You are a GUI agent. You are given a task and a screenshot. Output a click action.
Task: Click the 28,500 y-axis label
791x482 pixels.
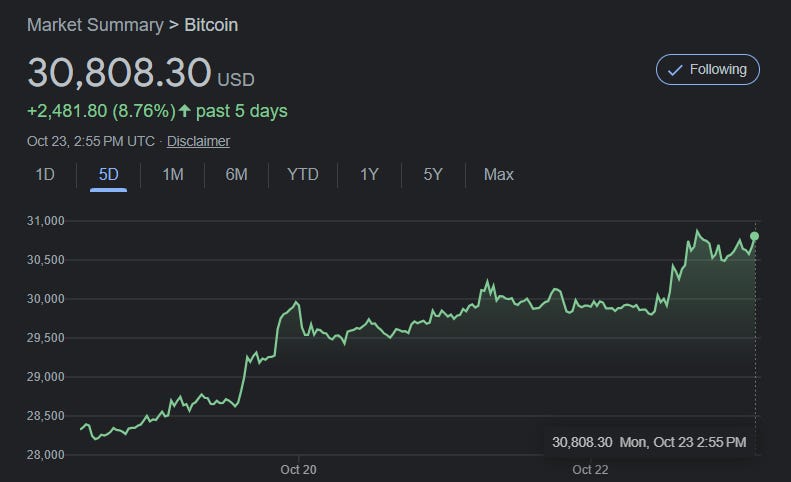point(45,416)
